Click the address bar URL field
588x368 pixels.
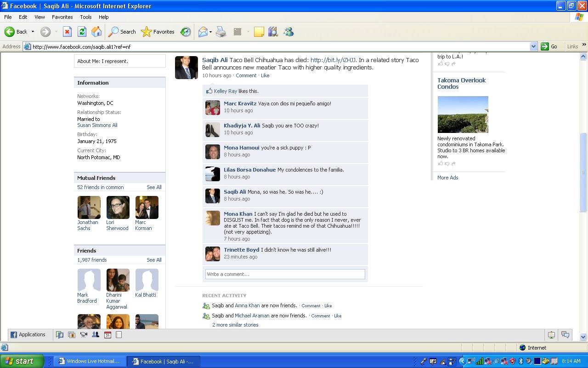click(x=280, y=46)
